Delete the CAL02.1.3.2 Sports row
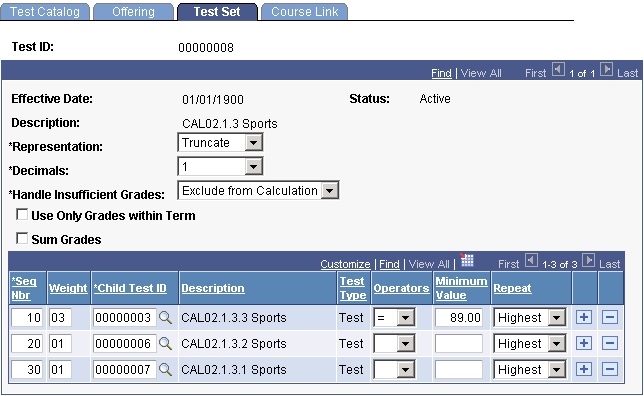 [610, 343]
